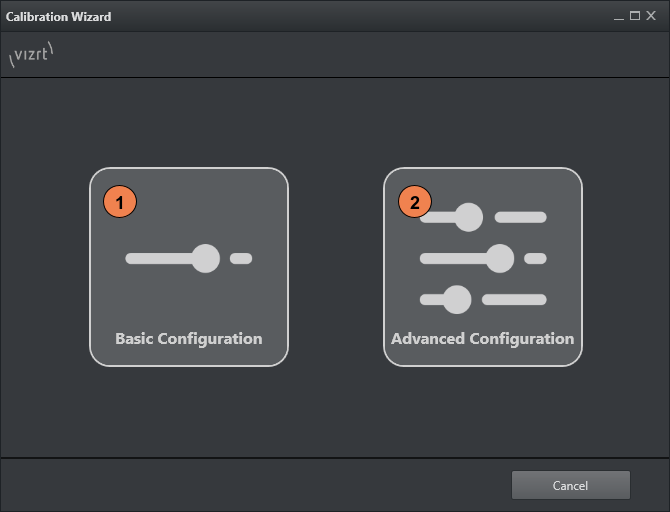This screenshot has width=670, height=512.
Task: Click the round knob on Basic Configuration's slider
Action: click(205, 258)
